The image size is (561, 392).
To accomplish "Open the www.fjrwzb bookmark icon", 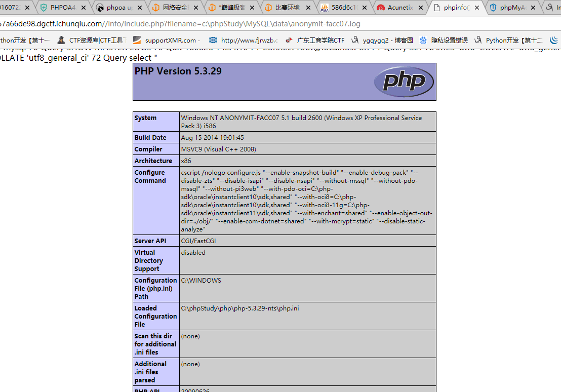I will [213, 40].
